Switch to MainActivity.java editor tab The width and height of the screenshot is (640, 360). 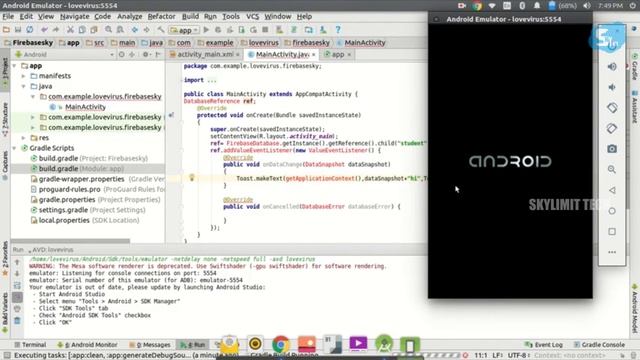(282, 54)
